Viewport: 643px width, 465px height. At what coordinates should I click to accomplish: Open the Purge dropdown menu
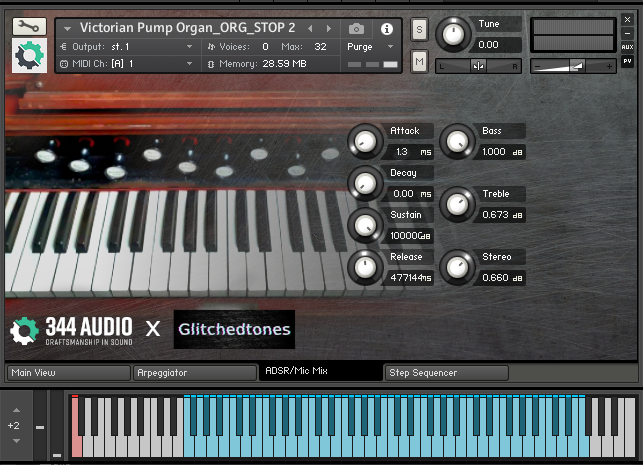(x=371, y=47)
